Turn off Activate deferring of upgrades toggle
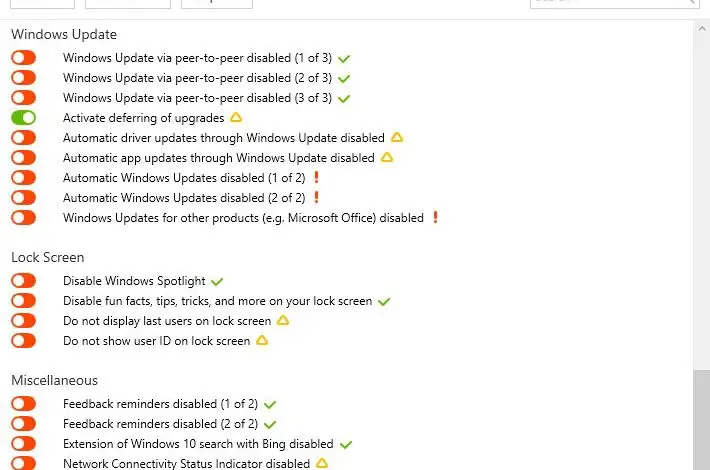The image size is (710, 470). point(23,118)
